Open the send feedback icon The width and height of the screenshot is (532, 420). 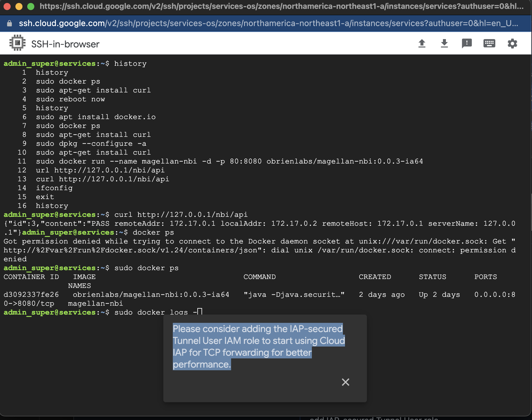(x=467, y=43)
